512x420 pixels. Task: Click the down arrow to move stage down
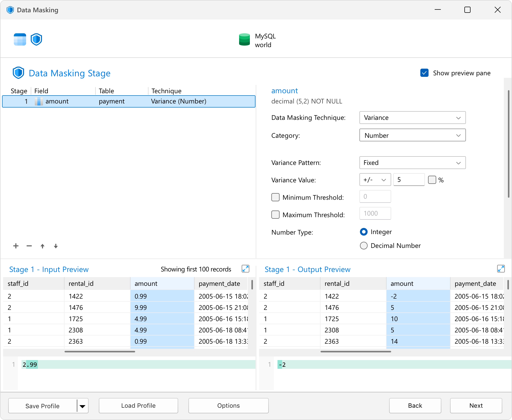[56, 246]
